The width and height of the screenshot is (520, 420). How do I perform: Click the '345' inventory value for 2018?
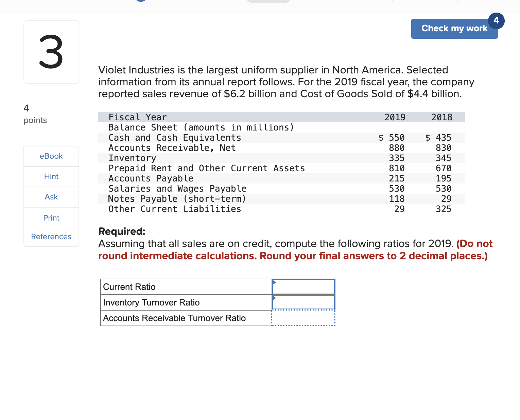click(x=444, y=158)
